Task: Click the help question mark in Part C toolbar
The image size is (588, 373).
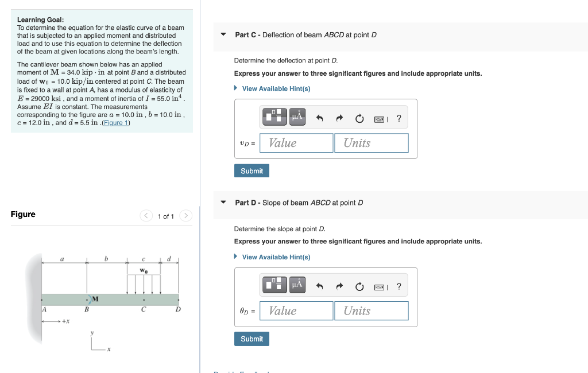Action: tap(399, 117)
